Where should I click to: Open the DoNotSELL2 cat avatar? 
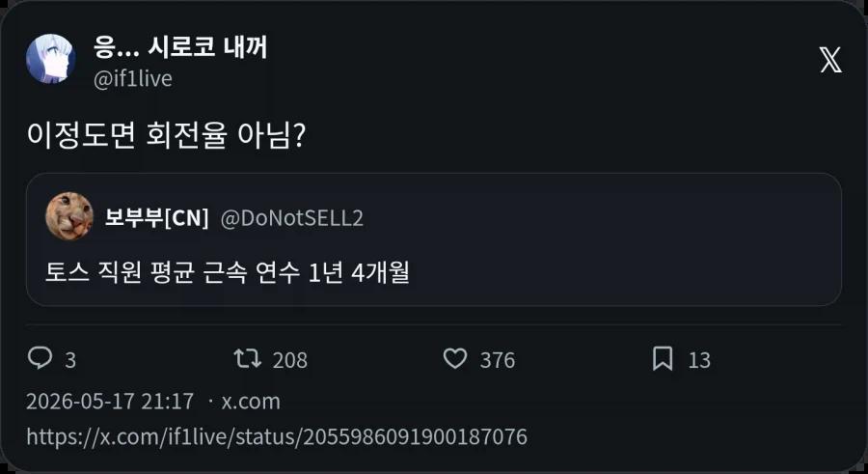click(x=69, y=217)
